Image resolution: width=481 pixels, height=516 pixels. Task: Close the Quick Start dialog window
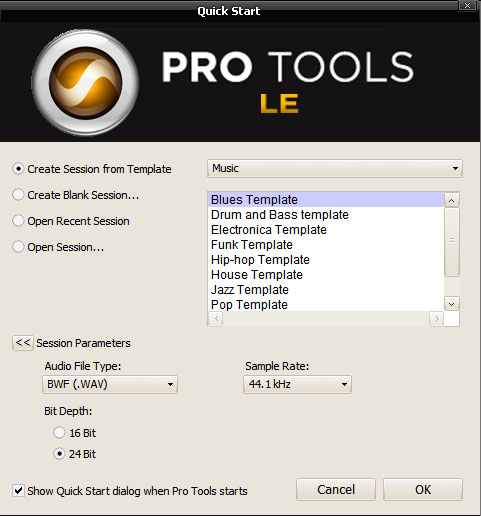467,5
